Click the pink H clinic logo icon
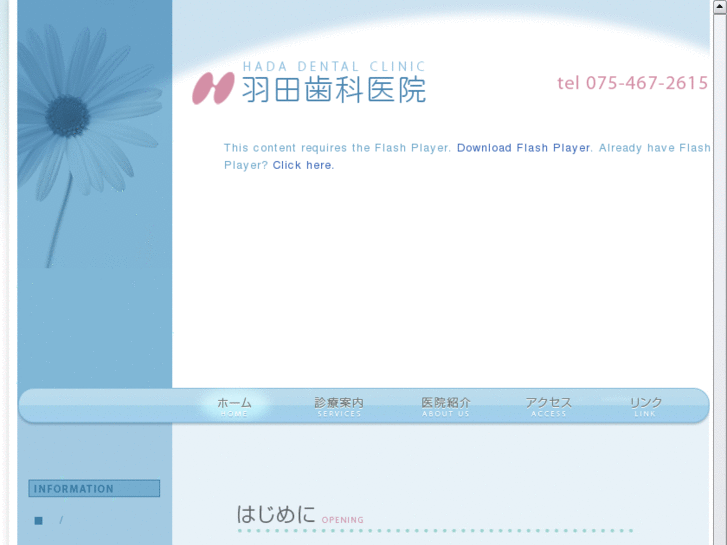This screenshot has width=727, height=545. 213,88
